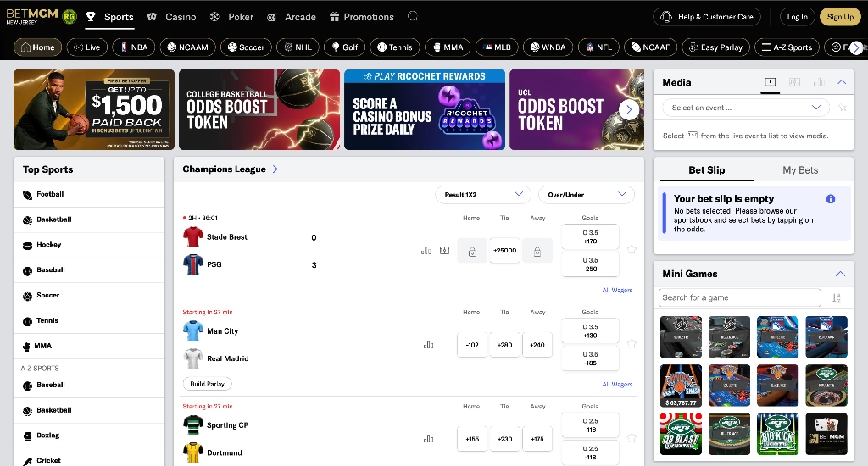Open the Over/Under market dropdown
Screen dimensions: 868x466
[587, 194]
